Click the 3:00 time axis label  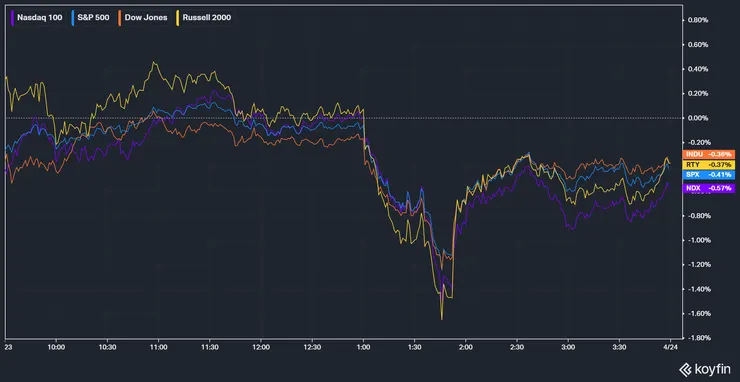[568, 347]
